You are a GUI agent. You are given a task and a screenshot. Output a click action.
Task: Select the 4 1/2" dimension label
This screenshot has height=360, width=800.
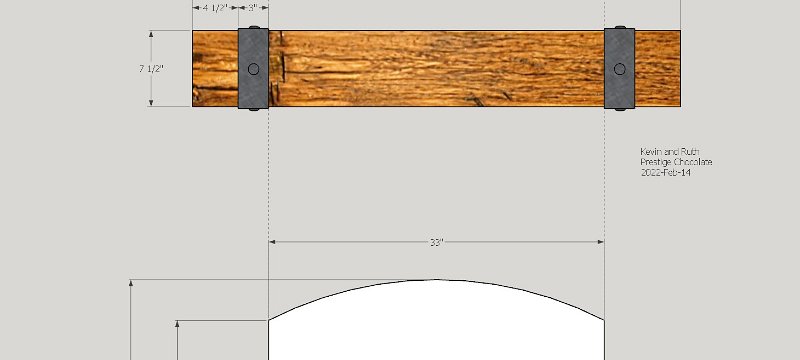[215, 8]
